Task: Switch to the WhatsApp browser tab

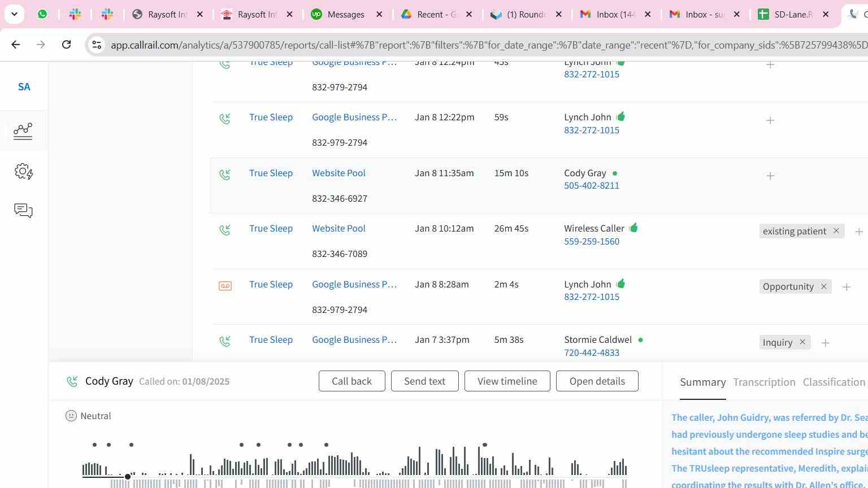Action: pos(42,14)
